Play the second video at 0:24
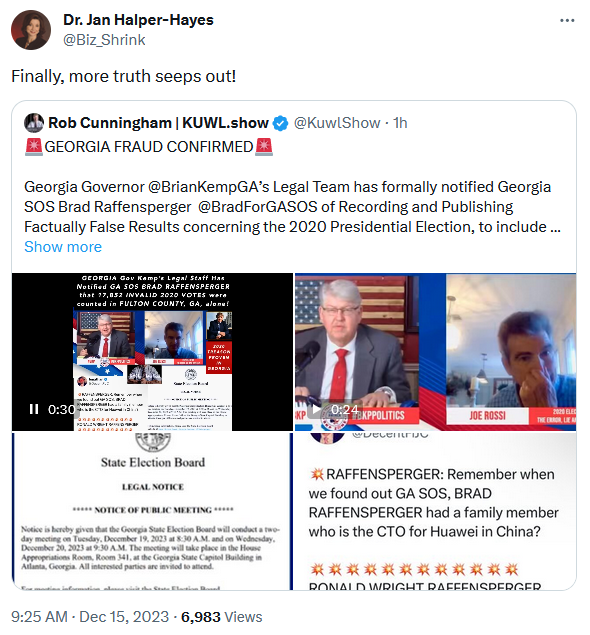 coord(317,410)
